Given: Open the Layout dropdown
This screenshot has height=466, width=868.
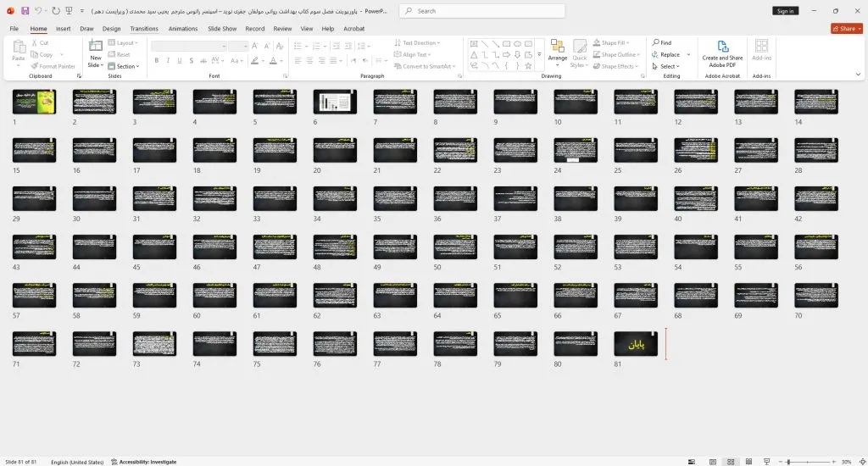Looking at the screenshot, I should (123, 42).
